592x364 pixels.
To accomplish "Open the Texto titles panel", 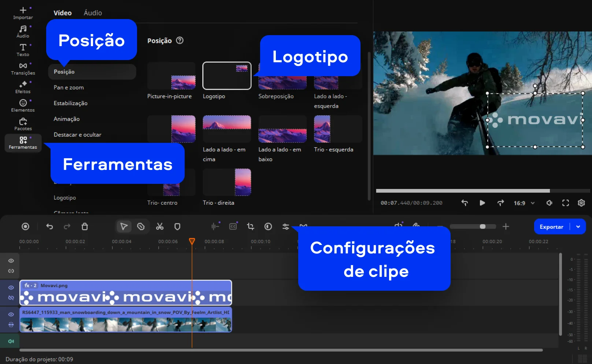I will 23,50.
